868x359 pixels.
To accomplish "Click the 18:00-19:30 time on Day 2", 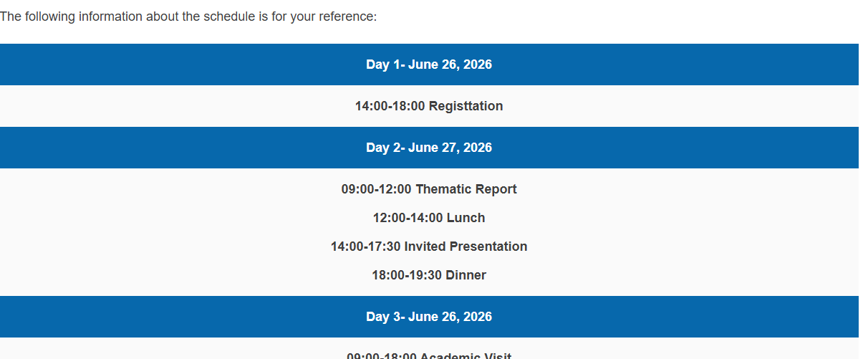I will tap(407, 275).
